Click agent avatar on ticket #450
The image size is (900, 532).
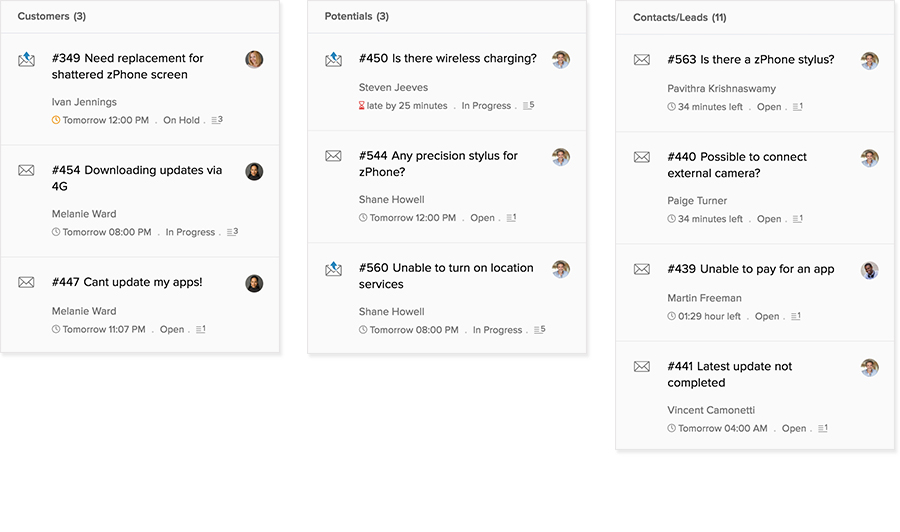click(x=561, y=59)
